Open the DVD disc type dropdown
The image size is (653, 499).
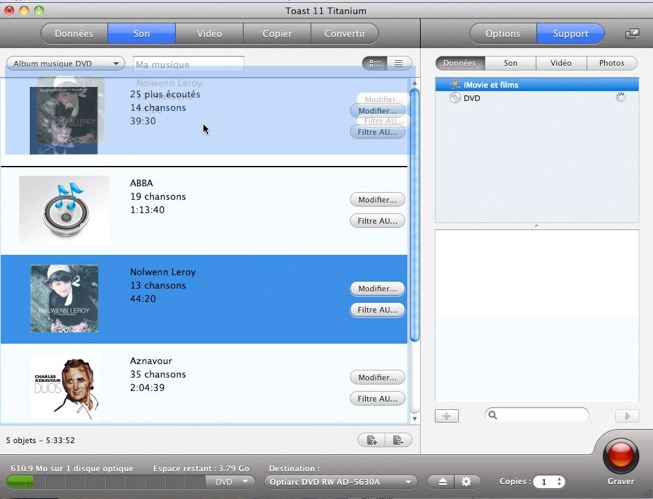click(x=230, y=482)
